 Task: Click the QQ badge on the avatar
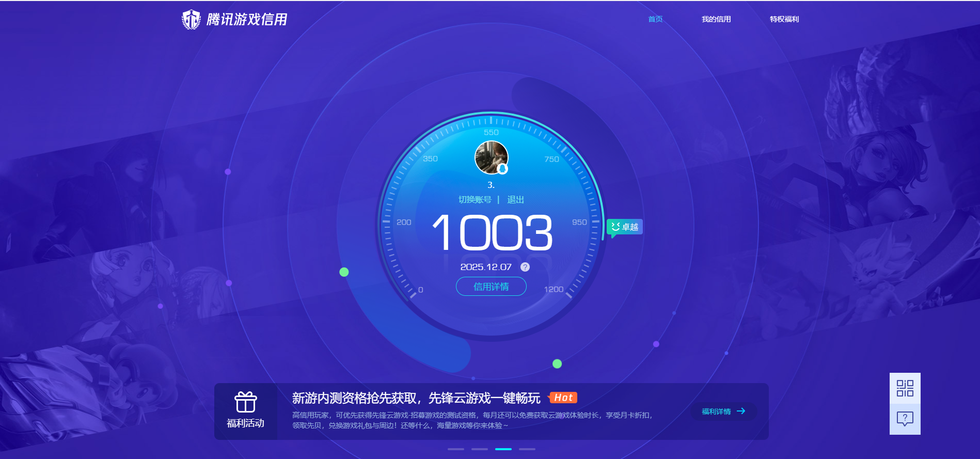pos(502,169)
